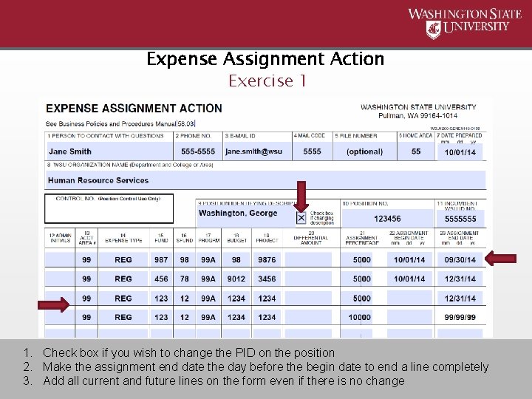Select the phone number field '555-5555'
This screenshot has width=532, height=399.
[x=198, y=151]
